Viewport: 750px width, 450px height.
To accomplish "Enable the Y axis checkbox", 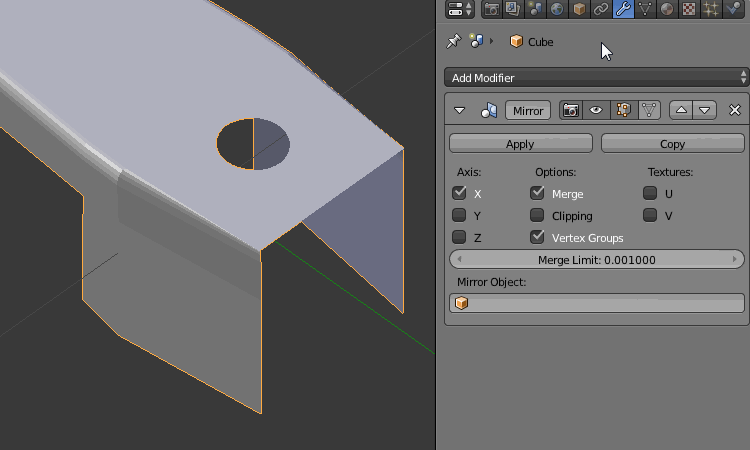I will click(x=459, y=215).
